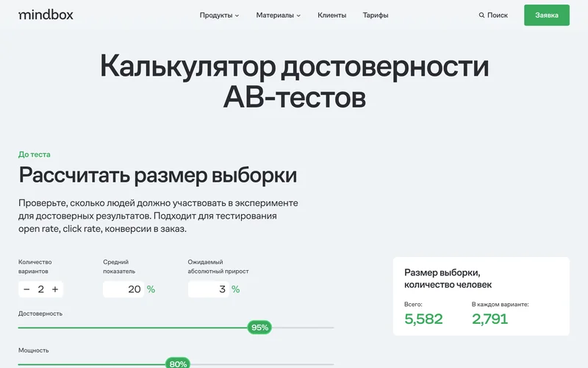Click the Ожидаемый абсолютный прирост field with 3
Viewport: 588px width, 368px height.
[209, 289]
